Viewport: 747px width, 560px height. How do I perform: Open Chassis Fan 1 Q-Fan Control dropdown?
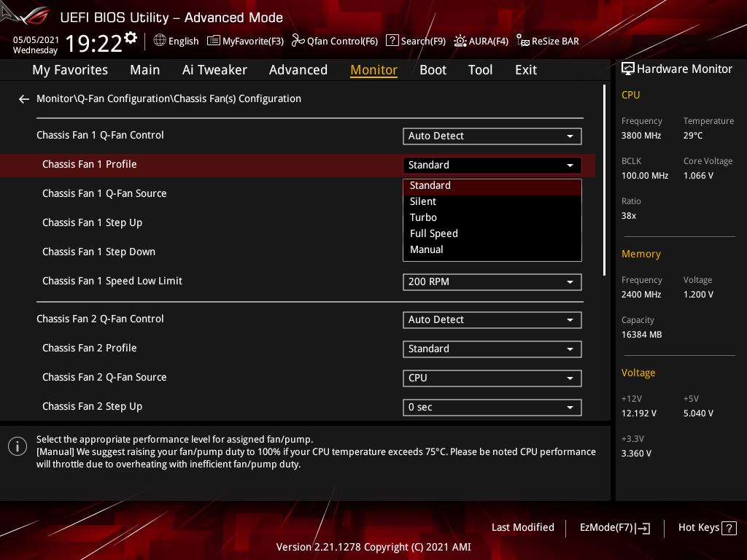(x=492, y=136)
